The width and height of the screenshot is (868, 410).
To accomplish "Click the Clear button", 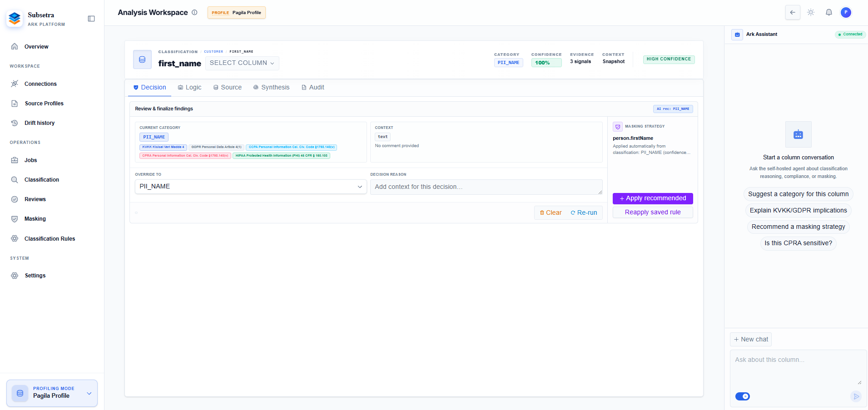I will click(x=551, y=212).
